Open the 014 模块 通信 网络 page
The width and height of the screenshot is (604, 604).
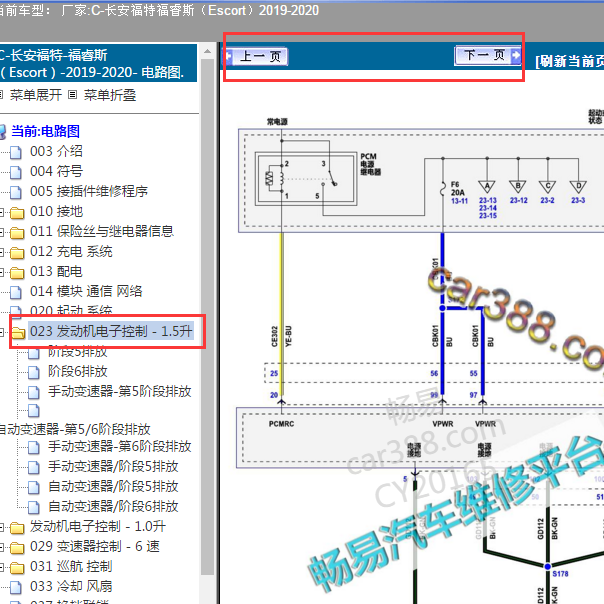tap(86, 292)
